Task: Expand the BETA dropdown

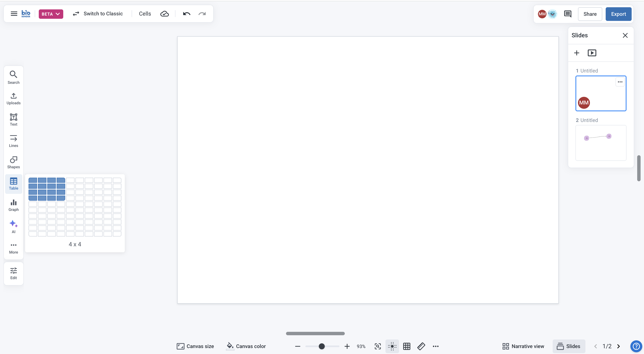Action: (51, 14)
